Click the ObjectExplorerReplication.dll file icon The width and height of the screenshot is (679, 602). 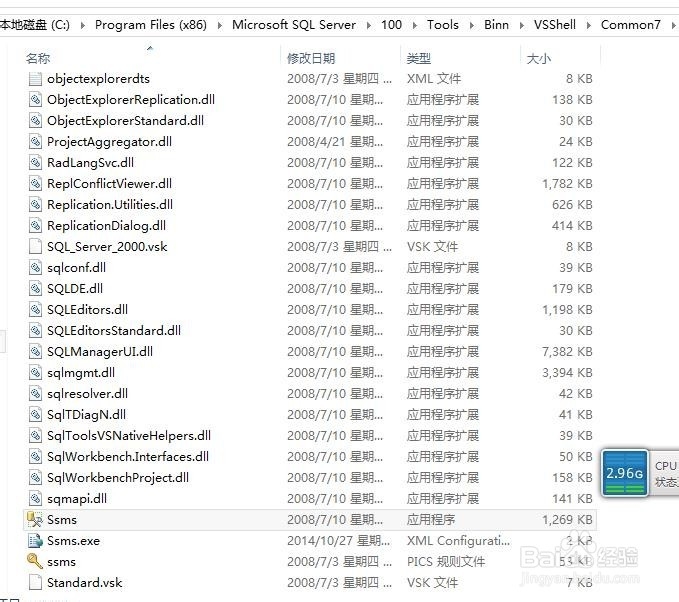coord(35,100)
